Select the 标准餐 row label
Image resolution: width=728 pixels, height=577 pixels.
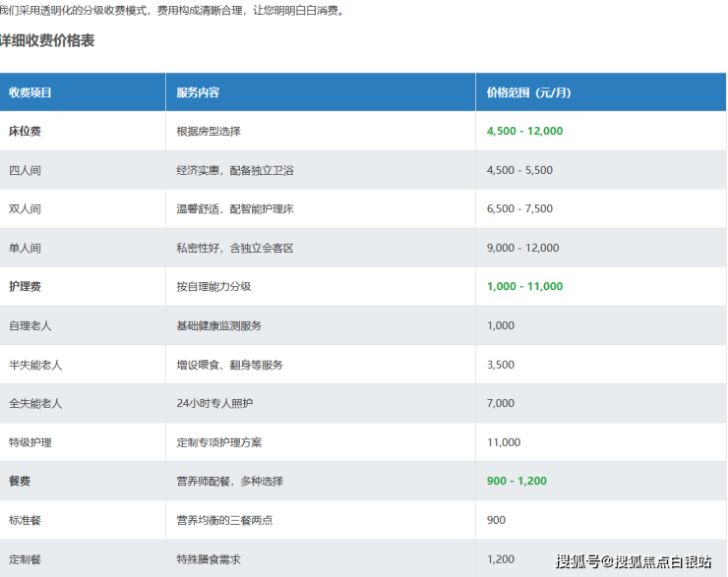pos(25,520)
